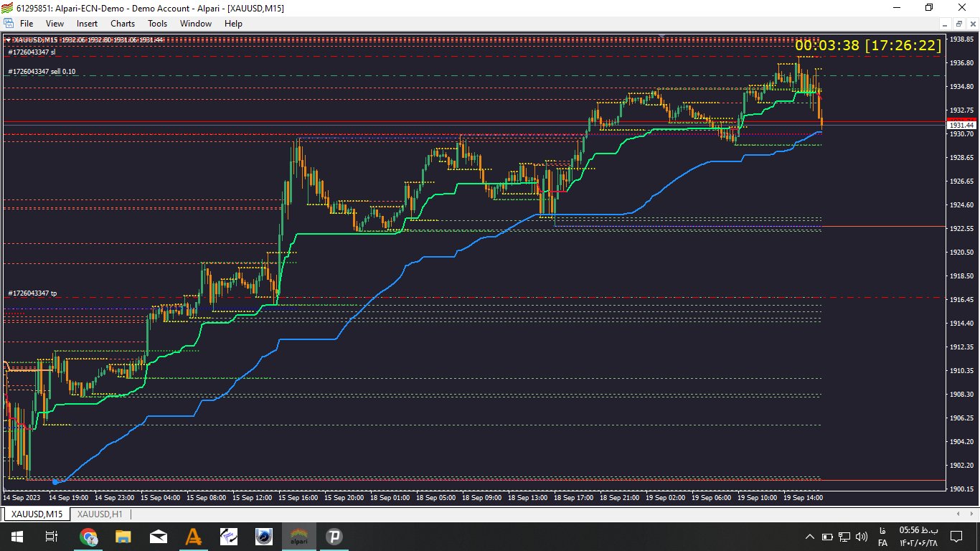Select the XAUUSD,M15 chart tab
The height and width of the screenshot is (551, 980).
37,514
